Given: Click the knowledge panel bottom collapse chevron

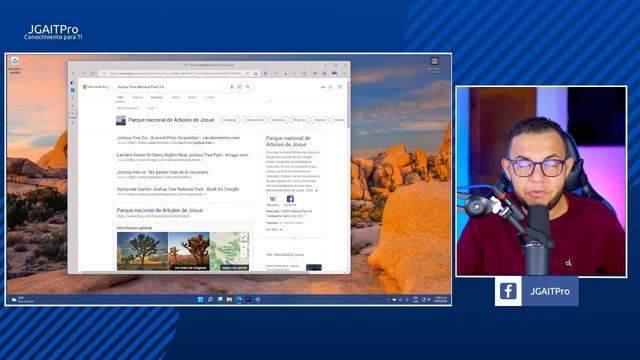Looking at the screenshot, I should [293, 238].
